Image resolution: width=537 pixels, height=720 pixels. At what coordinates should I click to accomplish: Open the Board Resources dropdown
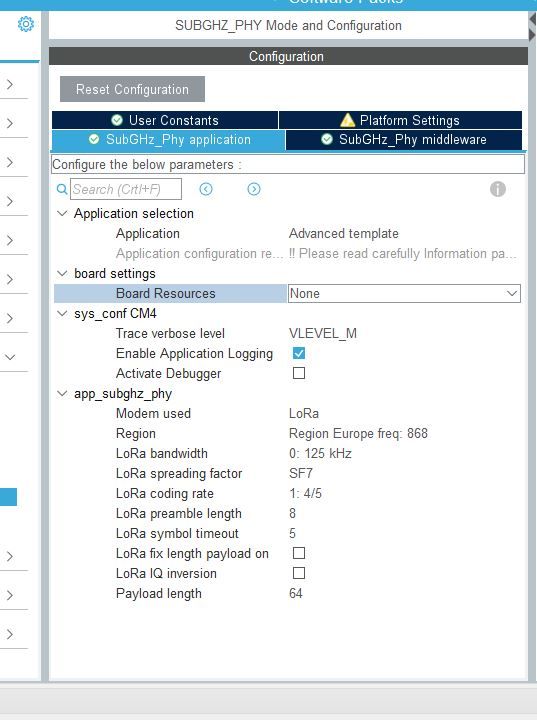(404, 293)
